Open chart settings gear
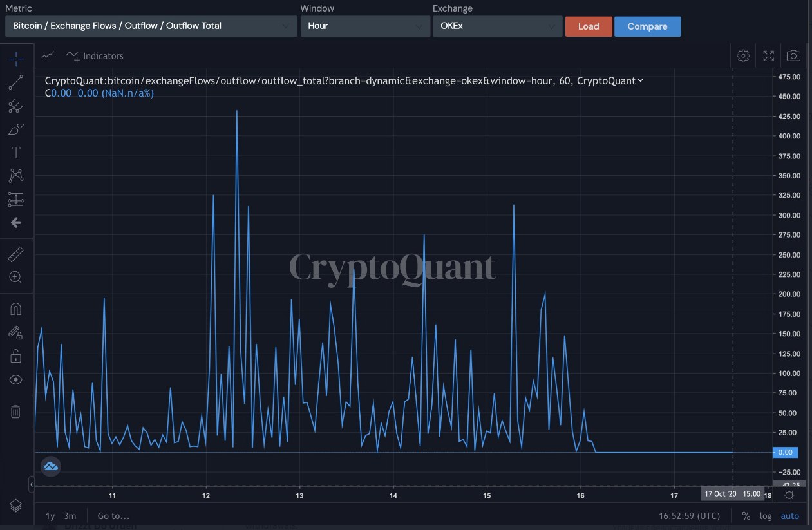The height and width of the screenshot is (530, 812). point(743,56)
